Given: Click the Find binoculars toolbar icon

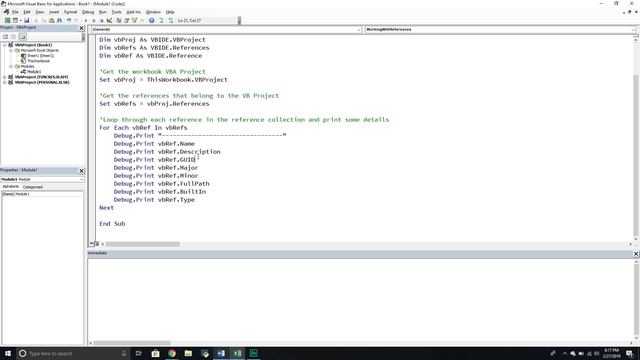Looking at the screenshot, I should tap(60, 20).
